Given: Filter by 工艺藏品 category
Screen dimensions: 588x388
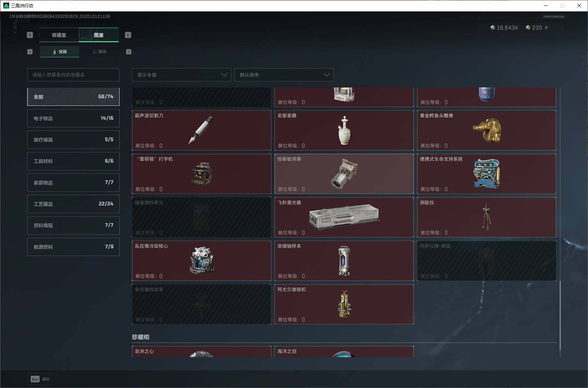Looking at the screenshot, I should [73, 204].
